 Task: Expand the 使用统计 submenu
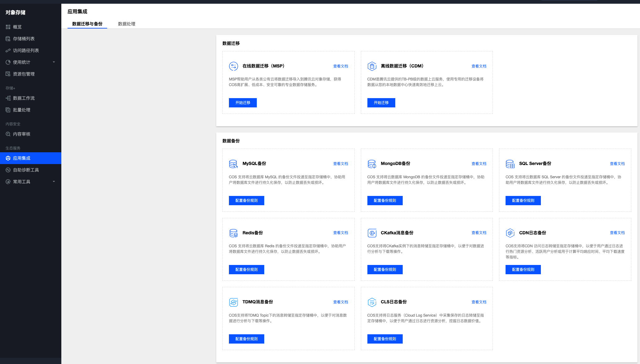tap(54, 62)
